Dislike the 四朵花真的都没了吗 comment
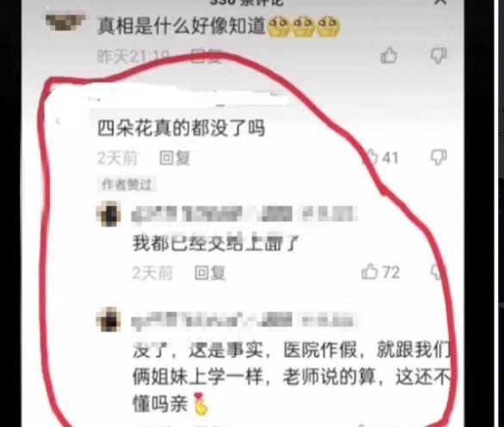The image size is (504, 427). [x=439, y=158]
